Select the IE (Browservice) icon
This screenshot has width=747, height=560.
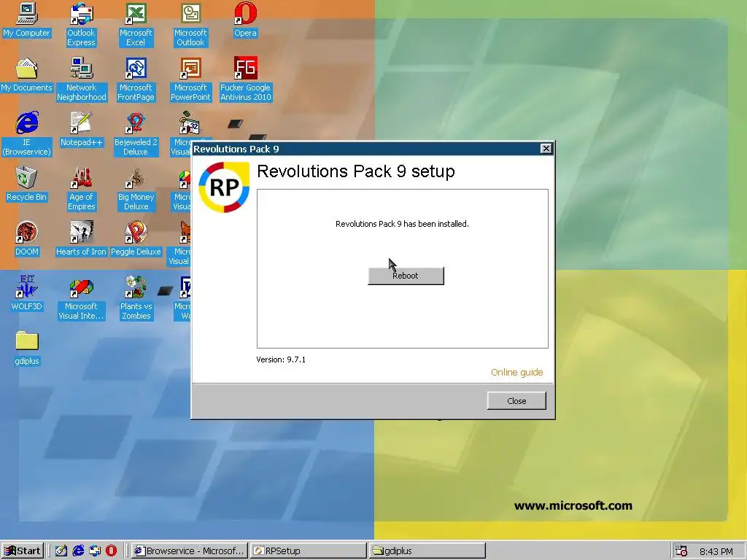27,134
